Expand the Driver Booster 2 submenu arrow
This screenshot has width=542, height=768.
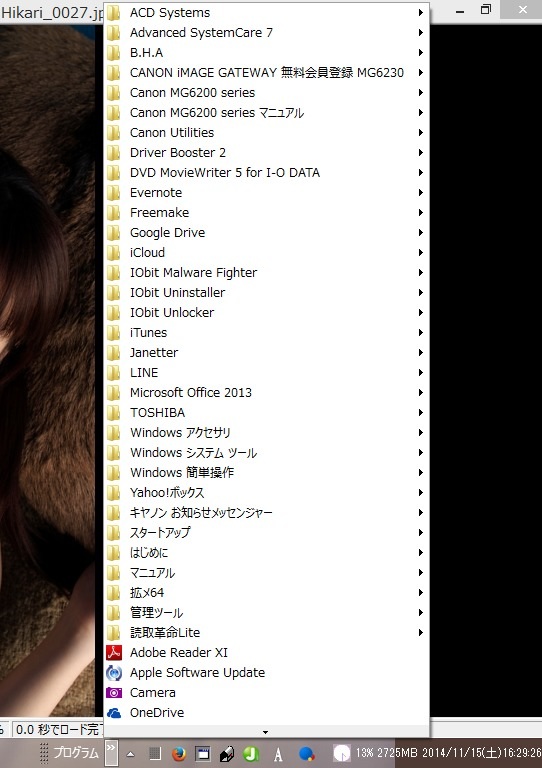pos(421,153)
